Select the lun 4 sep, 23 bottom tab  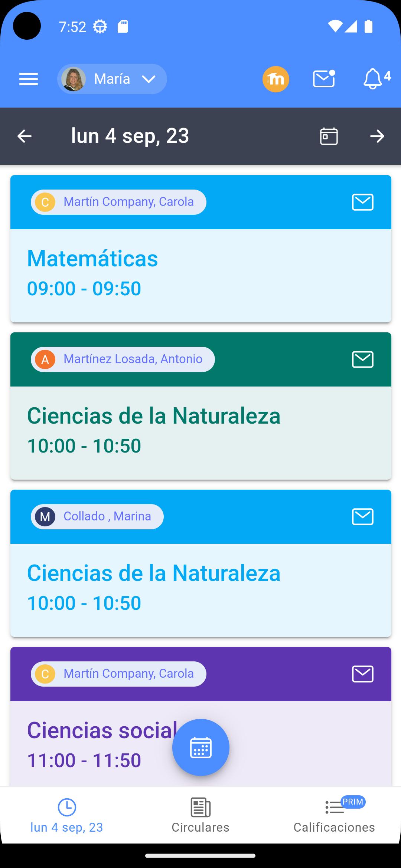(67, 815)
